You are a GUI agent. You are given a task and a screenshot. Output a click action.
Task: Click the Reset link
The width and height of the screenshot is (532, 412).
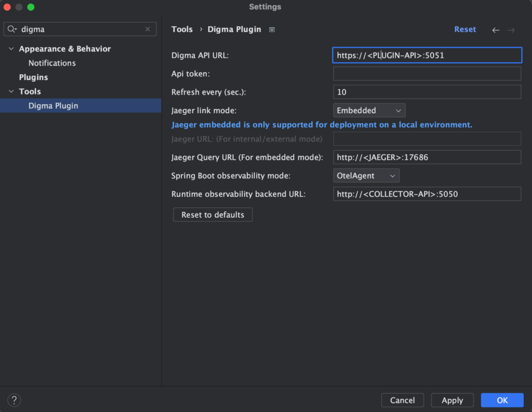pos(465,30)
